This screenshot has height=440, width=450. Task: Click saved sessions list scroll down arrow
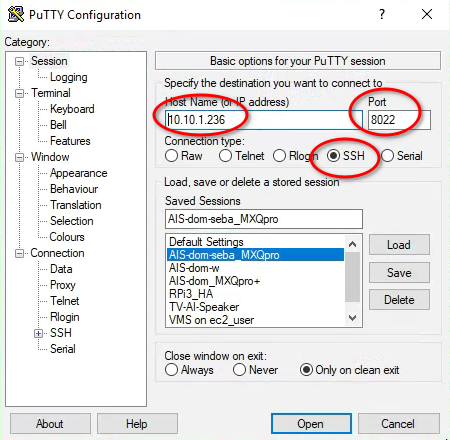[x=353, y=318]
